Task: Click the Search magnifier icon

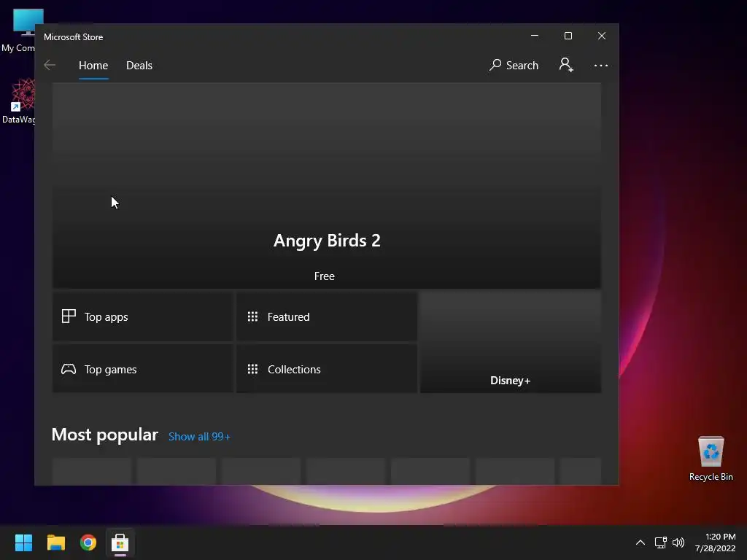Action: (x=495, y=65)
